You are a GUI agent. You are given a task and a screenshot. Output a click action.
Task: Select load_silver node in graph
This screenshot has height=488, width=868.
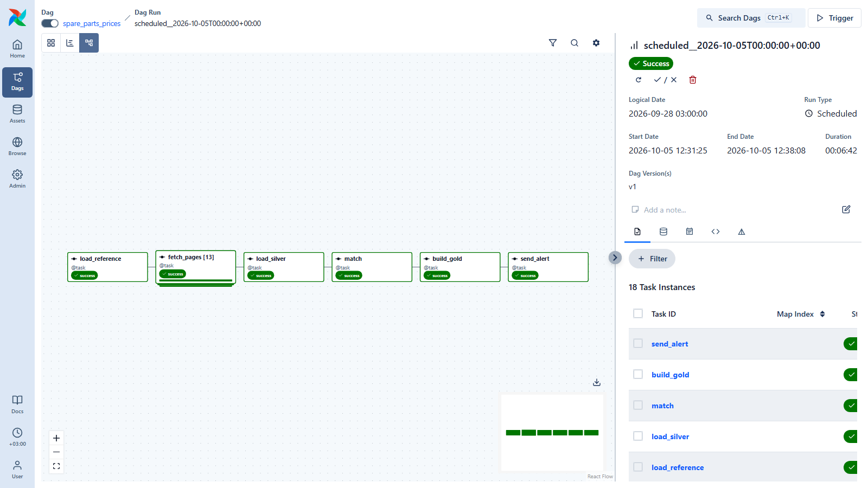pos(284,267)
